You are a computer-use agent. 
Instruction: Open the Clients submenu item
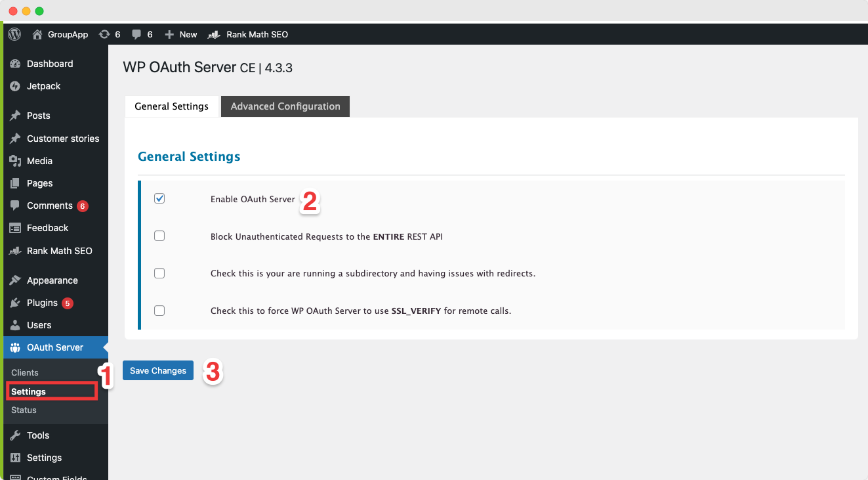point(25,372)
